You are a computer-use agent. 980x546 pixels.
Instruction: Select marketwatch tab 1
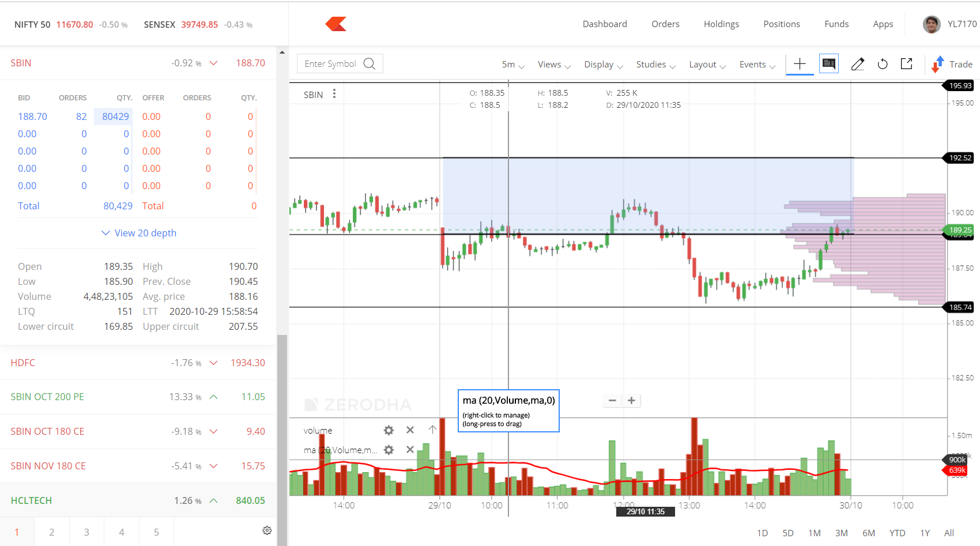coord(17,532)
